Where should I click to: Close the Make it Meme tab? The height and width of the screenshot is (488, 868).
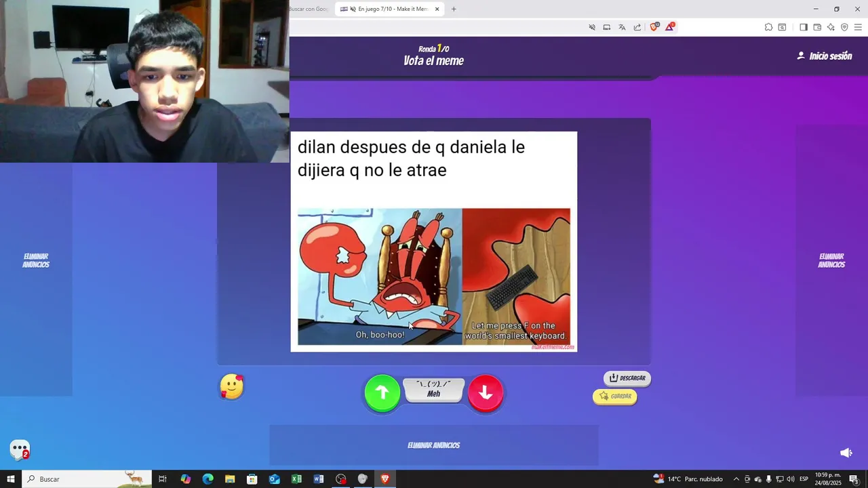(x=437, y=9)
